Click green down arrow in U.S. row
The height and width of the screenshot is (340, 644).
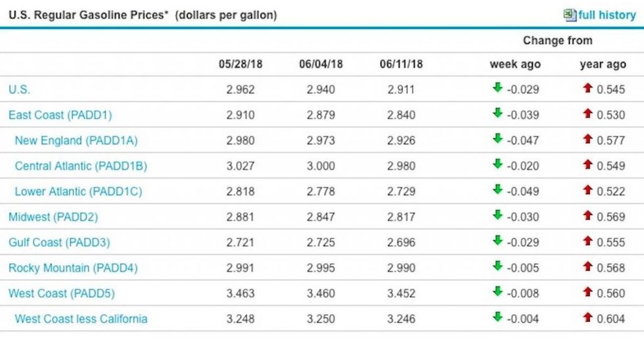tap(497, 88)
